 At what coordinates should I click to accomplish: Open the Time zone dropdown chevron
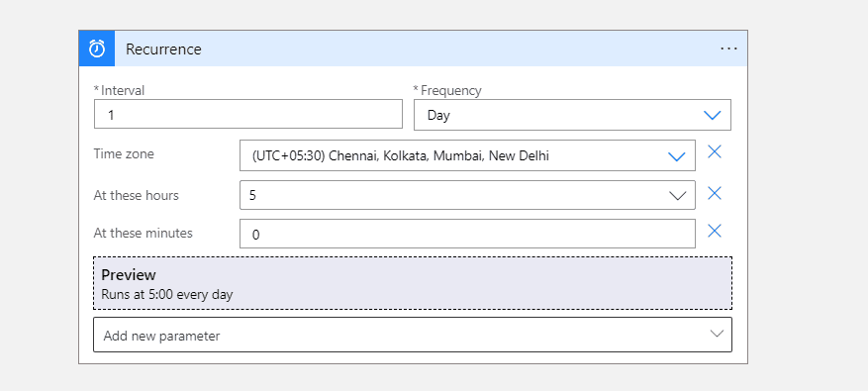pyautogui.click(x=676, y=156)
